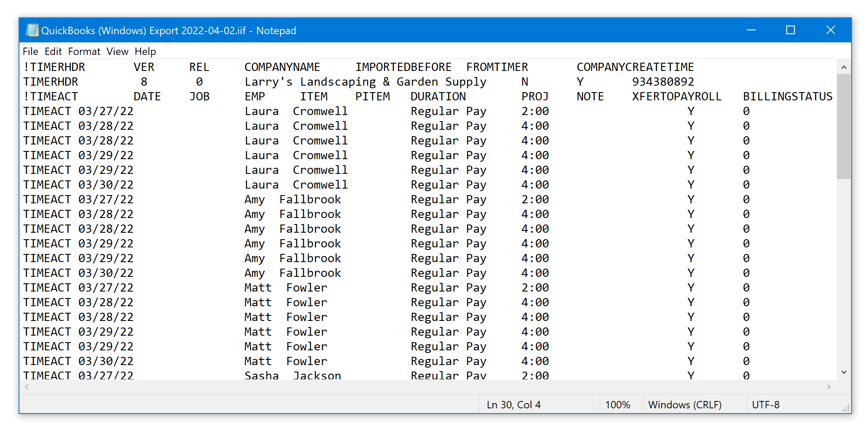This screenshot has height=436, width=868.
Task: Click the COMPANYCREATETIME column header
Action: tap(635, 67)
